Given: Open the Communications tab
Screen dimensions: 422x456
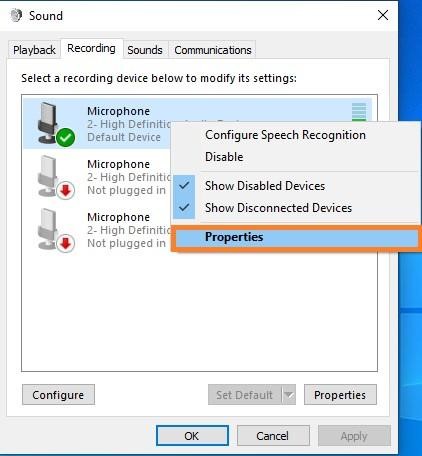Looking at the screenshot, I should pos(213,50).
